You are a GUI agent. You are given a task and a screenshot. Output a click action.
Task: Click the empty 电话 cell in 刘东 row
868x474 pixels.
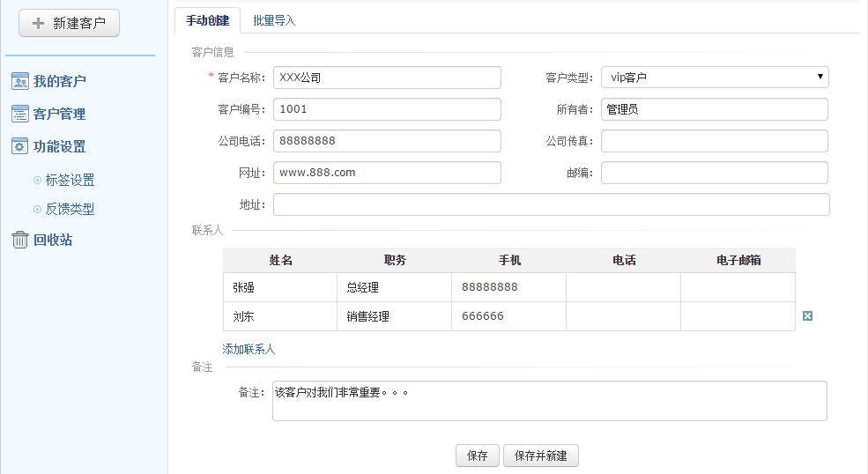[624, 316]
